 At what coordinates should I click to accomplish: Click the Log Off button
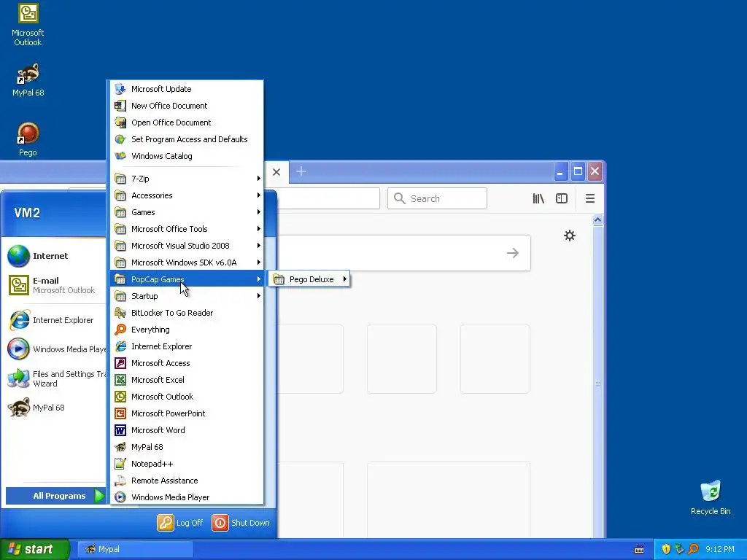click(180, 523)
